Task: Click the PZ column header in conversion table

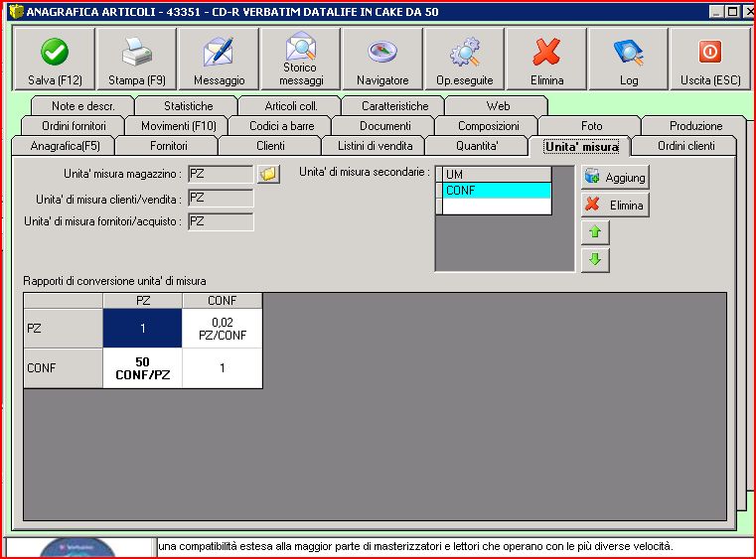Action: 142,301
